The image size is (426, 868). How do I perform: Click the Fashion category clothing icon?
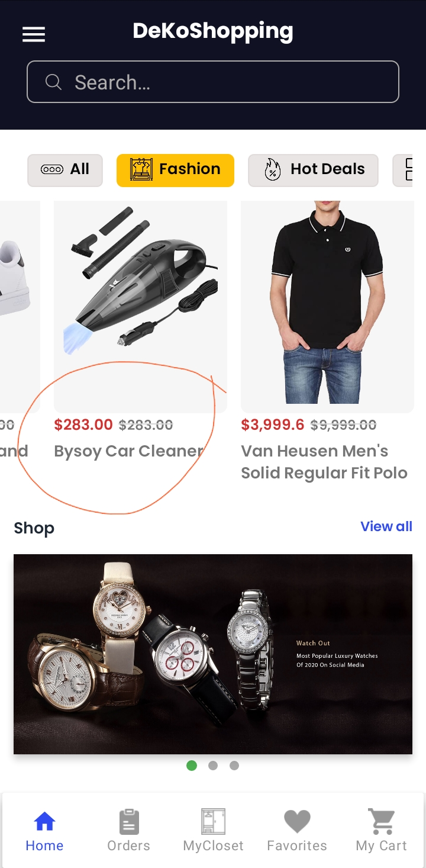141,169
